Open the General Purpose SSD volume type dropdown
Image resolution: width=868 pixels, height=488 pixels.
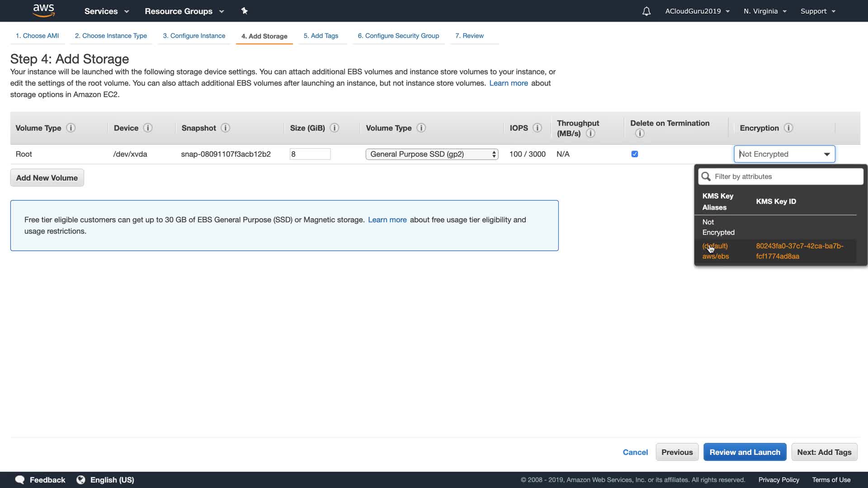tap(432, 154)
